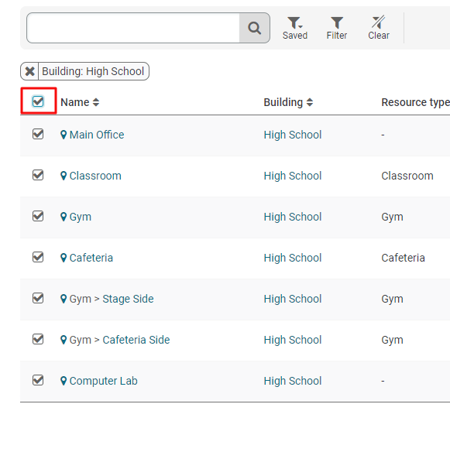Click the location pin beside Cafeteria
This screenshot has width=450, height=476.
[64, 258]
